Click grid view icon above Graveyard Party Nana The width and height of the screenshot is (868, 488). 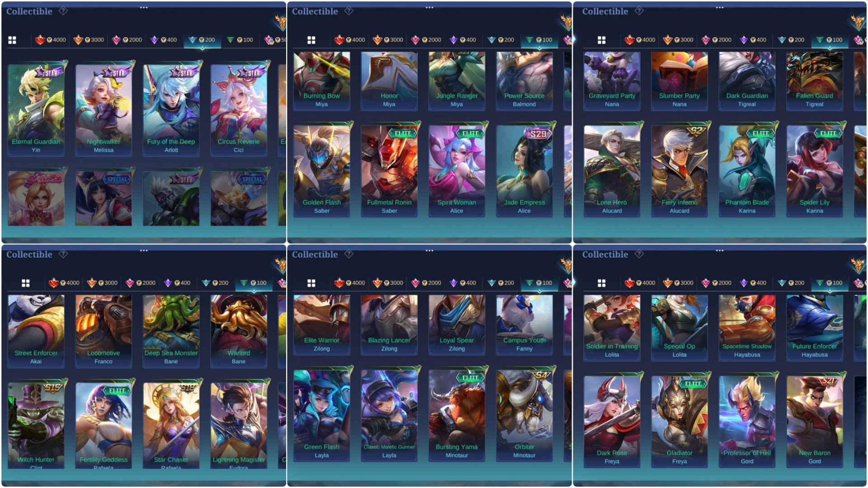coord(601,40)
